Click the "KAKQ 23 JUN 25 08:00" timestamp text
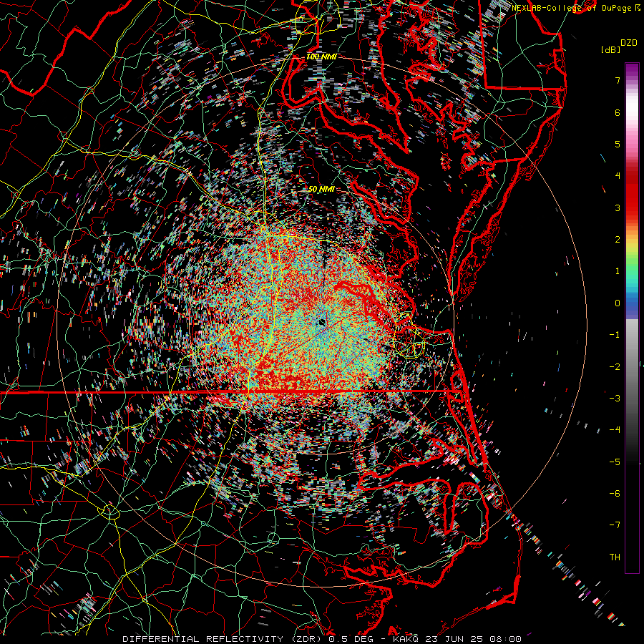Image resolution: width=644 pixels, height=644 pixels. click(457, 639)
